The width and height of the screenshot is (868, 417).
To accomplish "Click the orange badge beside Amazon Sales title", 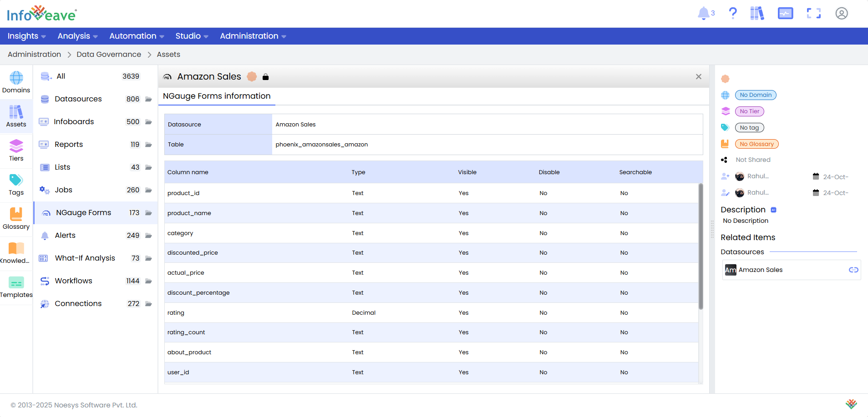I will [252, 77].
